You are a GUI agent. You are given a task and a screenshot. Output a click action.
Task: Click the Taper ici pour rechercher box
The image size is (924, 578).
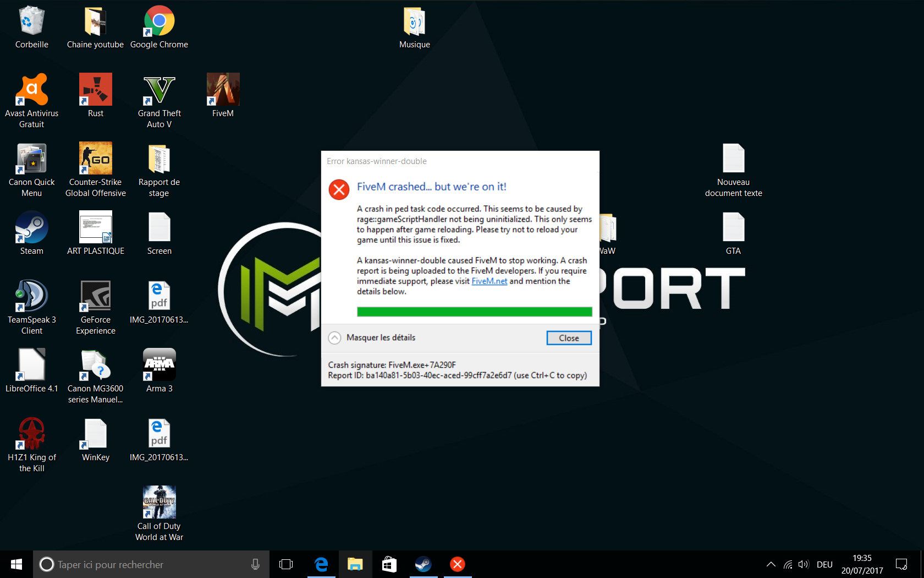(151, 564)
